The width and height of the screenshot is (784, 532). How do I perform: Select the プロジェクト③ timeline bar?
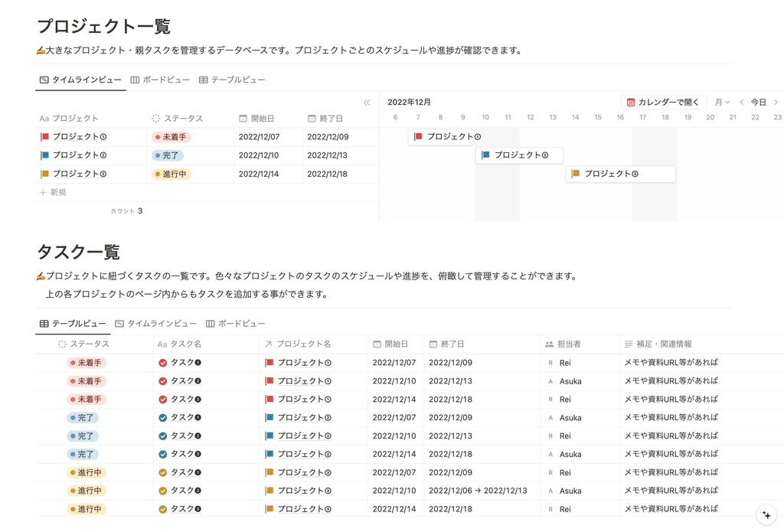620,174
